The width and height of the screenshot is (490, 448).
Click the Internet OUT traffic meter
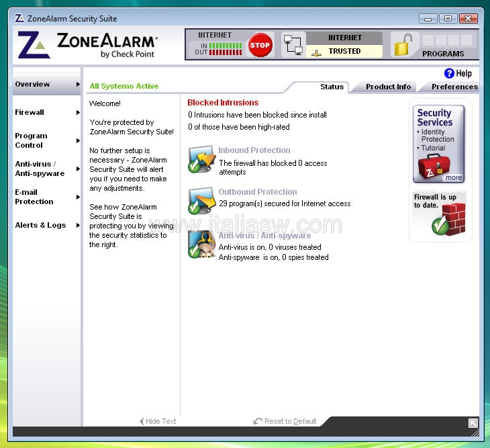pyautogui.click(x=226, y=52)
